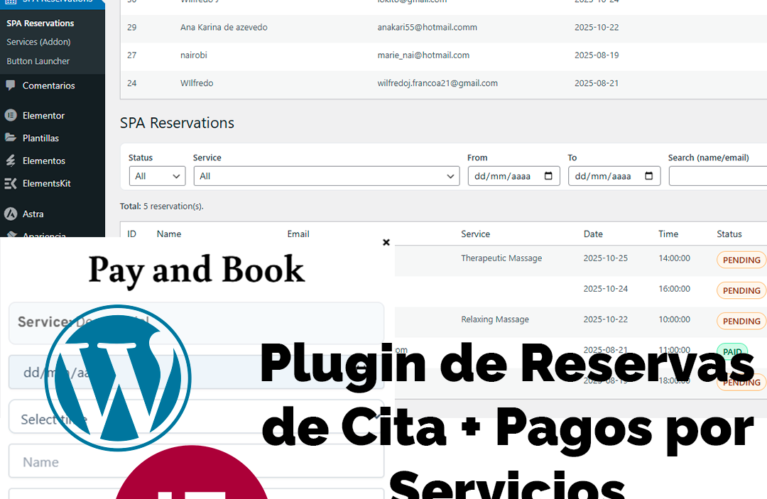
Task: Close the Pay and Book popup
Action: 386,242
